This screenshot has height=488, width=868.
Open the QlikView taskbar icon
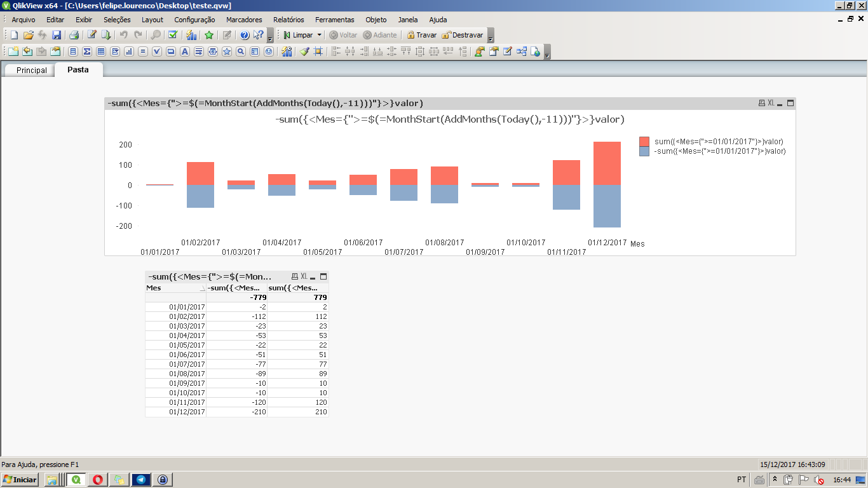76,480
